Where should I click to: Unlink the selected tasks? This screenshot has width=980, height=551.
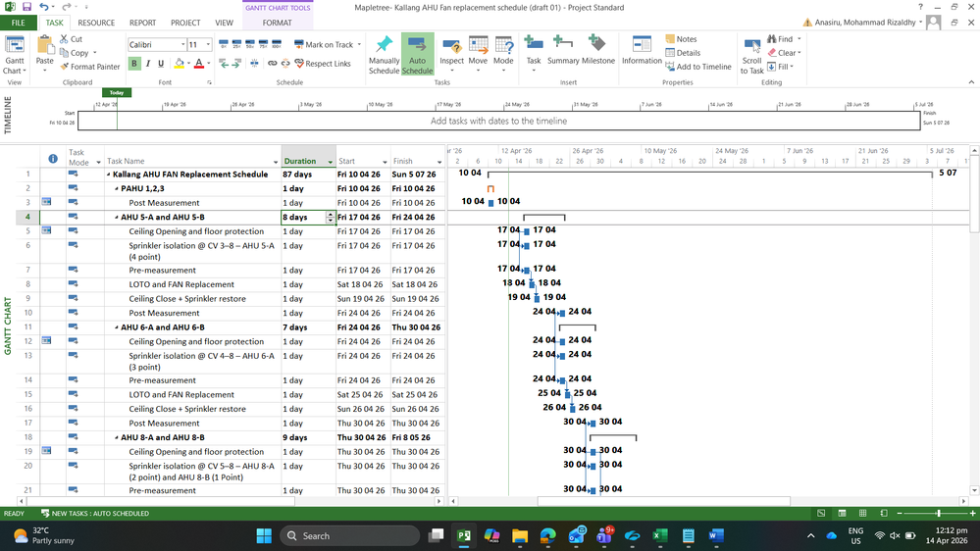pos(285,63)
